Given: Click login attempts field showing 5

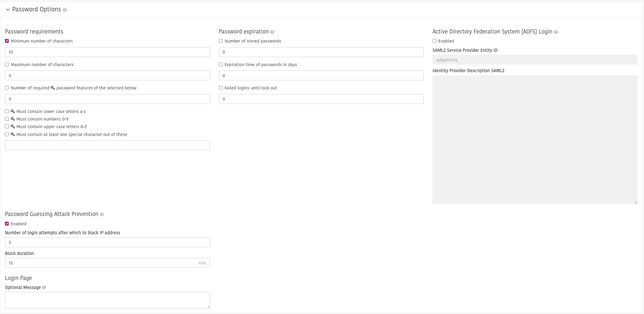Looking at the screenshot, I should pyautogui.click(x=108, y=242).
